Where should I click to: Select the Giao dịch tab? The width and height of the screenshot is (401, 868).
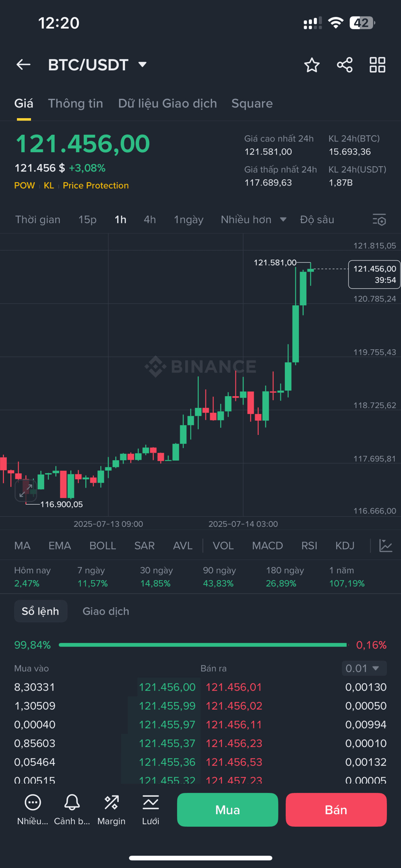106,611
